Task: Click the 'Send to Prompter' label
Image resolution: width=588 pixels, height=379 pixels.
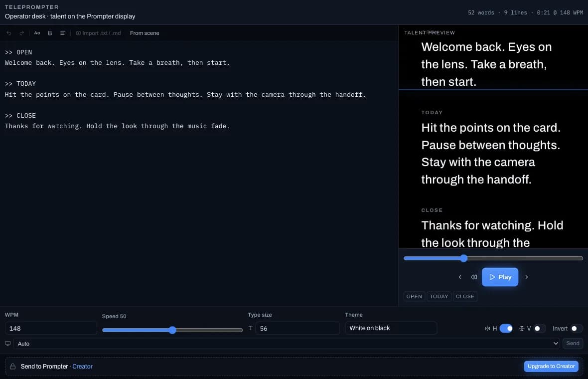Action: coord(44,366)
